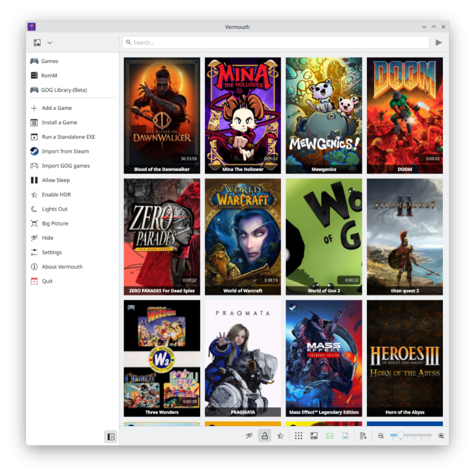This screenshot has width=475, height=476.
Task: Focus the Search input field
Action: [275, 43]
